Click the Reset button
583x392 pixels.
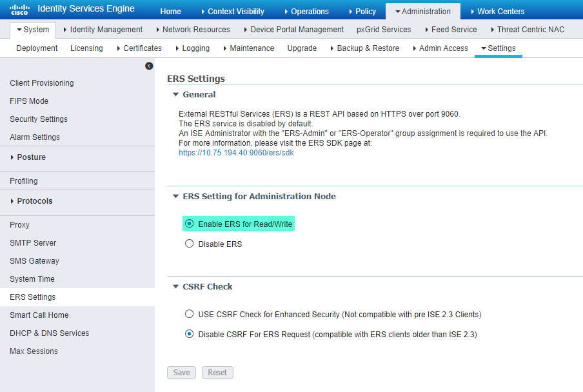click(217, 372)
